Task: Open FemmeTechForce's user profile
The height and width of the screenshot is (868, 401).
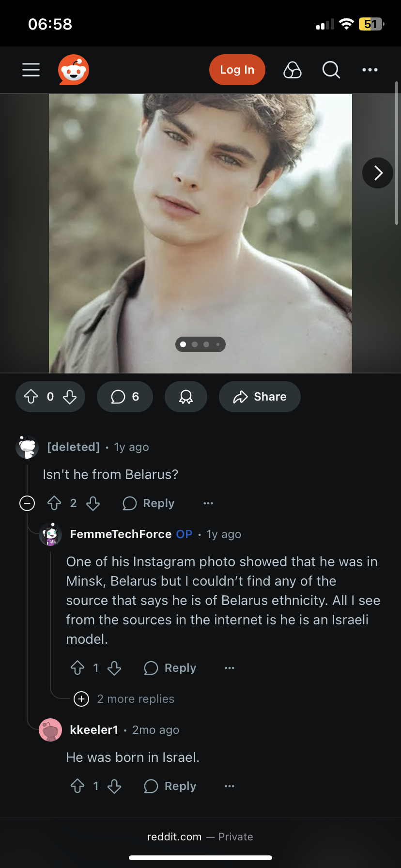Action: [x=121, y=534]
